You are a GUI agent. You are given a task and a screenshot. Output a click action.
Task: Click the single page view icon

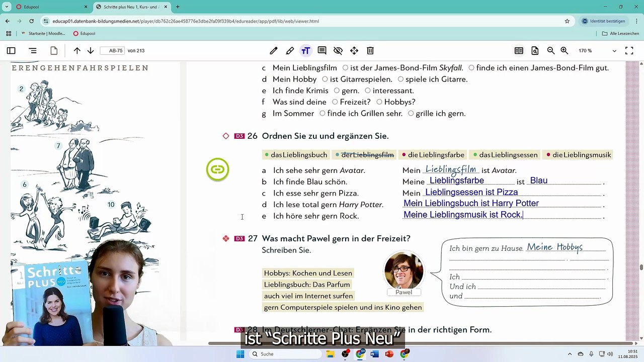pos(54,51)
